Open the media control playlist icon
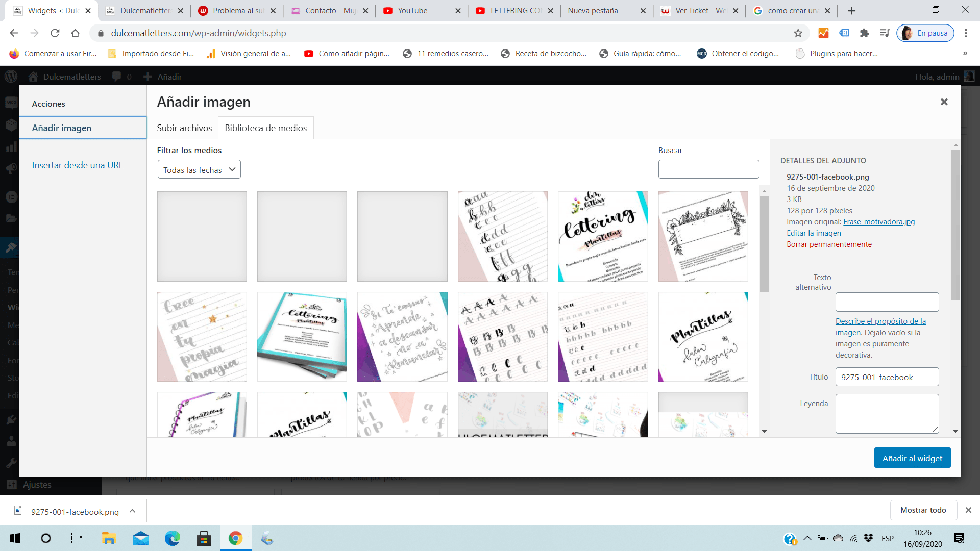Viewport: 980px width, 551px height. [885, 33]
